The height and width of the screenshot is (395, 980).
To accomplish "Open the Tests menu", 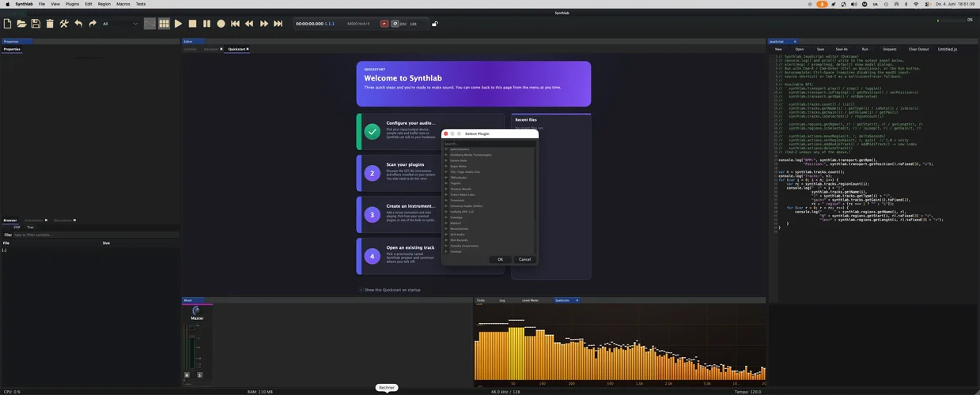I will (141, 4).
